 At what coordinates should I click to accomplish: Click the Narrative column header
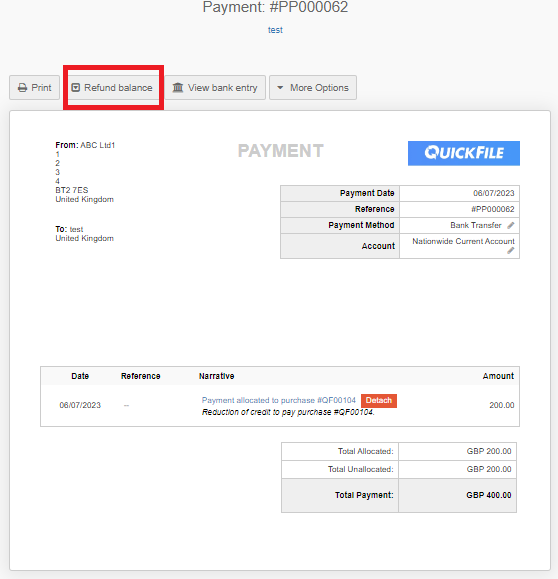point(216,376)
